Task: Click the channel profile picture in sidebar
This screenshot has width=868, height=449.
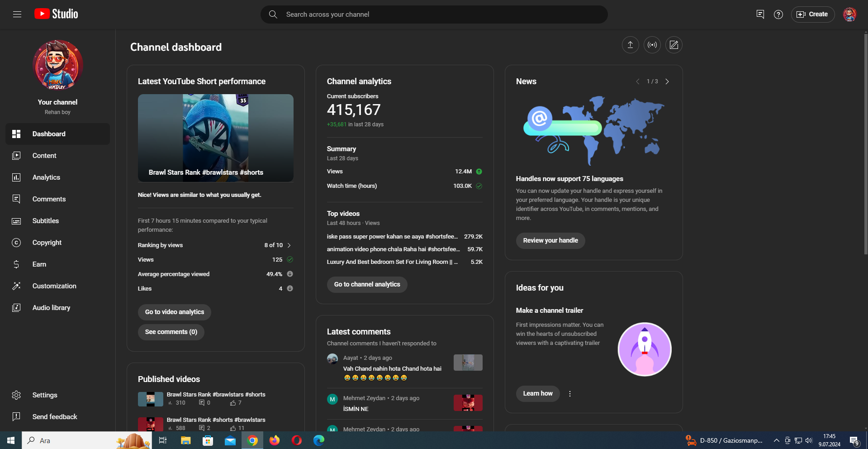Action: click(57, 65)
